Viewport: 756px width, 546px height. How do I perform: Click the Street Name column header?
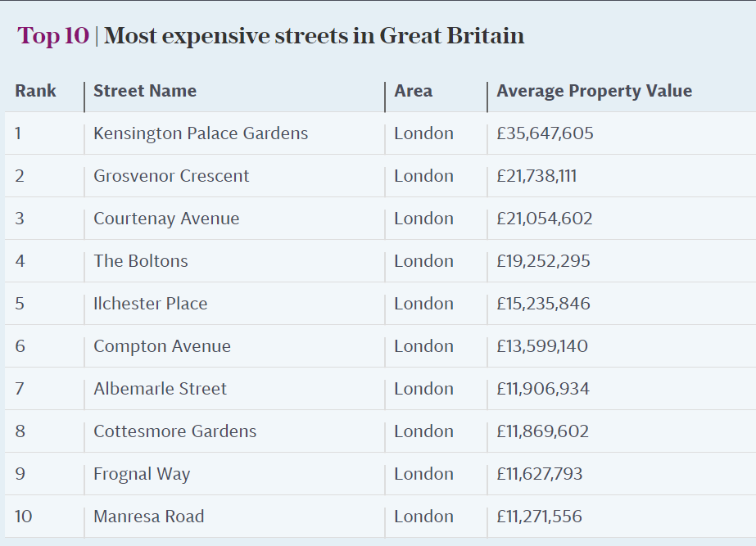pos(145,91)
